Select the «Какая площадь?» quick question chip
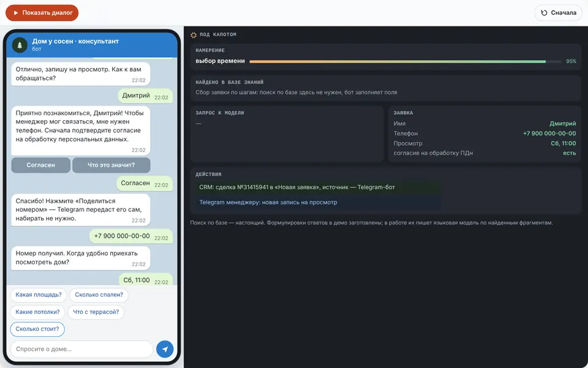Image resolution: width=588 pixels, height=368 pixels. (x=39, y=295)
